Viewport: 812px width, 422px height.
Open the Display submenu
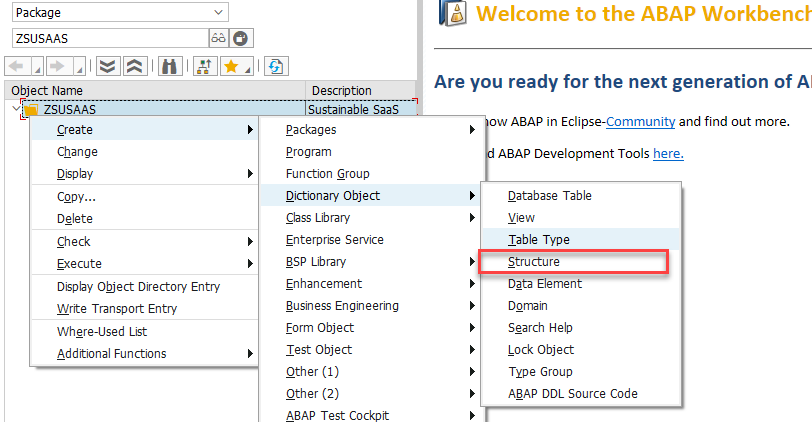pyautogui.click(x=144, y=173)
